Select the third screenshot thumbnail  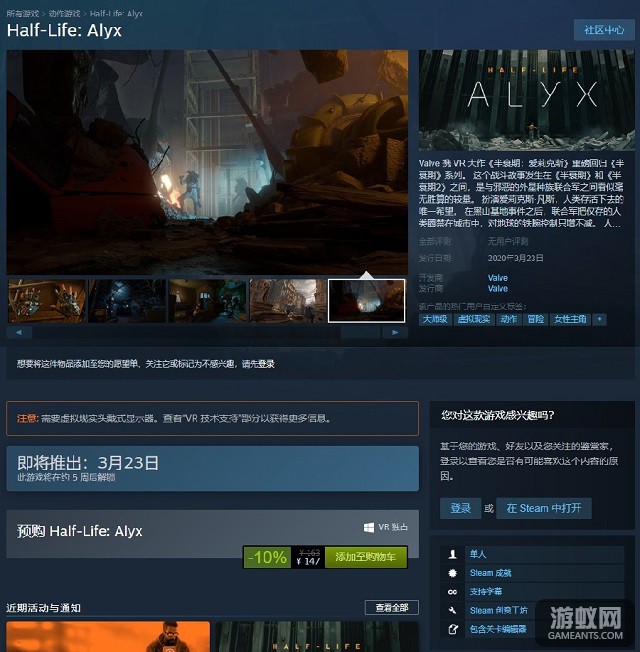click(x=208, y=301)
